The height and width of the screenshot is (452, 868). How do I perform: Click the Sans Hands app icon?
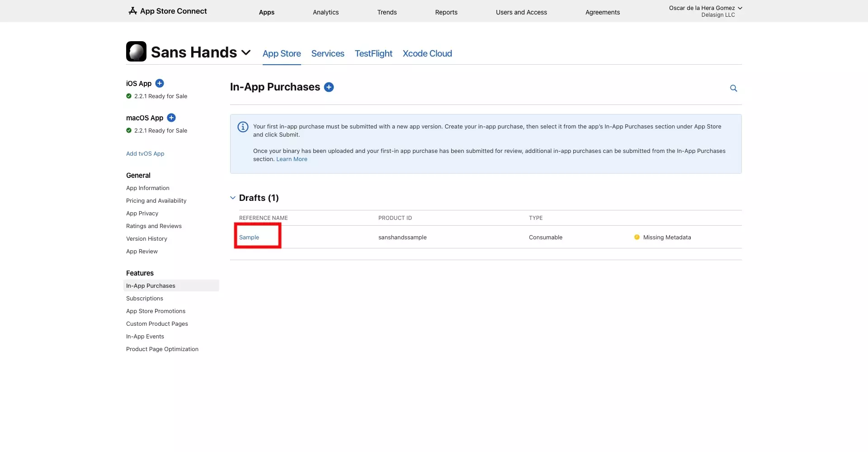(x=136, y=51)
